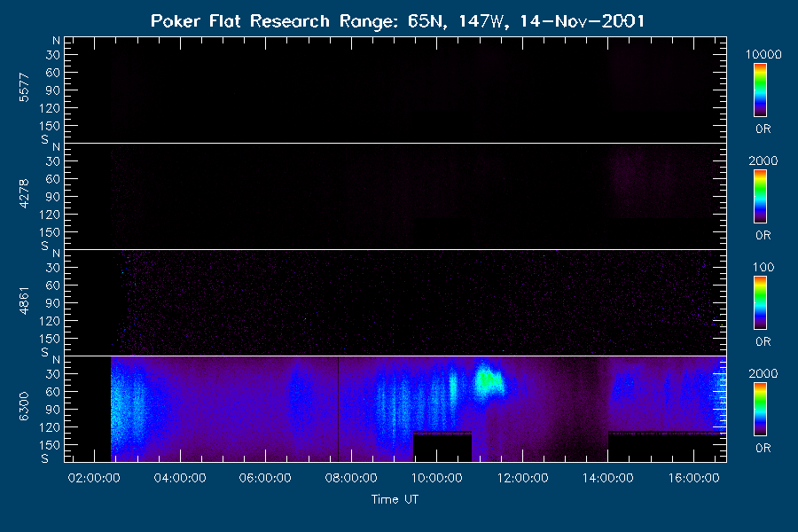Click the 08:00:00 time tick label
The width and height of the screenshot is (798, 532).
(x=351, y=478)
